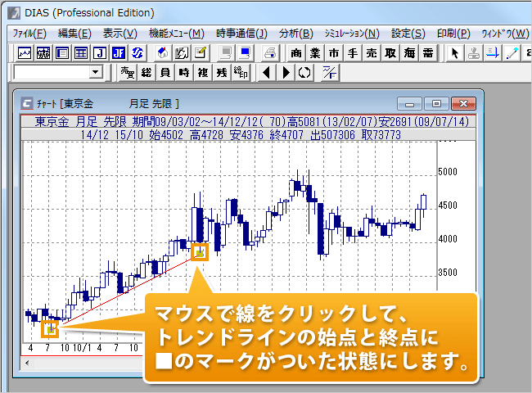Click the J toolbar button
The height and width of the screenshot is (393, 532).
[100, 53]
